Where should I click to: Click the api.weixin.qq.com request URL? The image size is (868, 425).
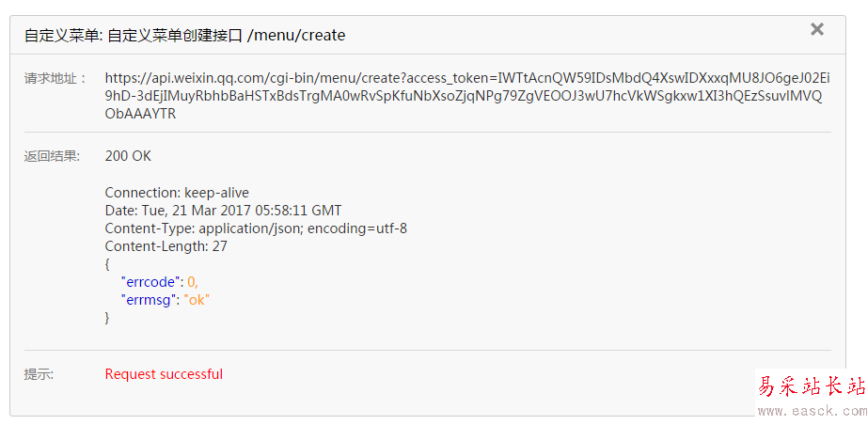point(466,96)
